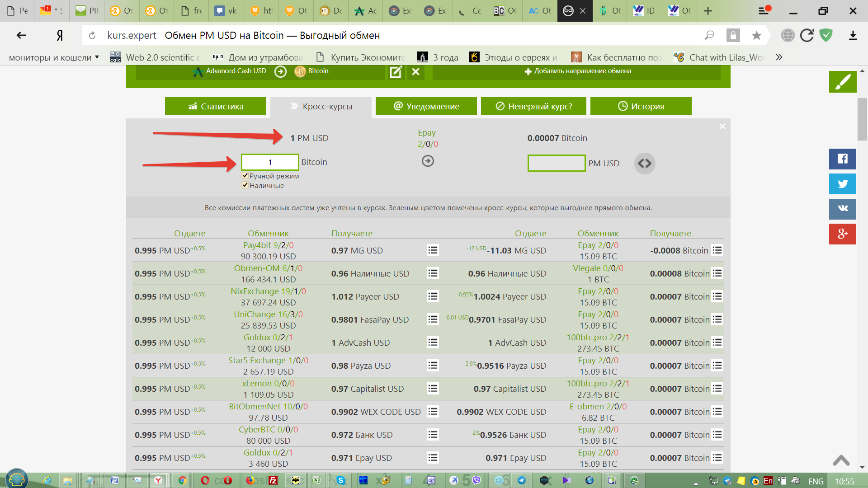Open list icon beside -0.0008 Bitcoin
The height and width of the screenshot is (488, 868).
pyautogui.click(x=717, y=250)
